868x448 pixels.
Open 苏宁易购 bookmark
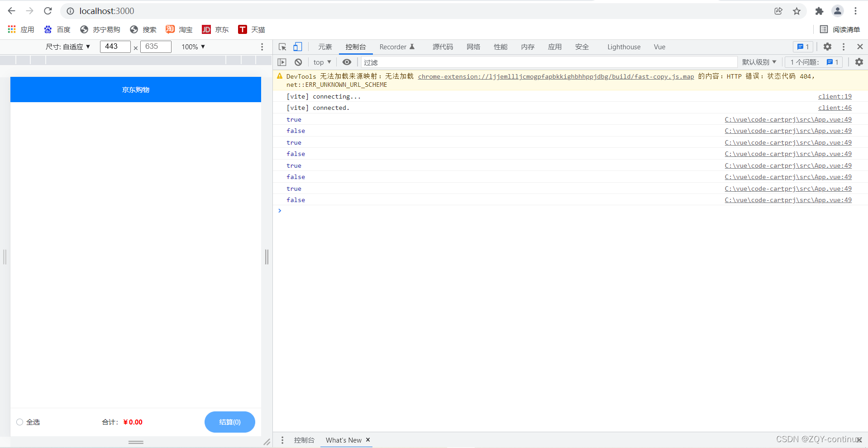point(100,29)
